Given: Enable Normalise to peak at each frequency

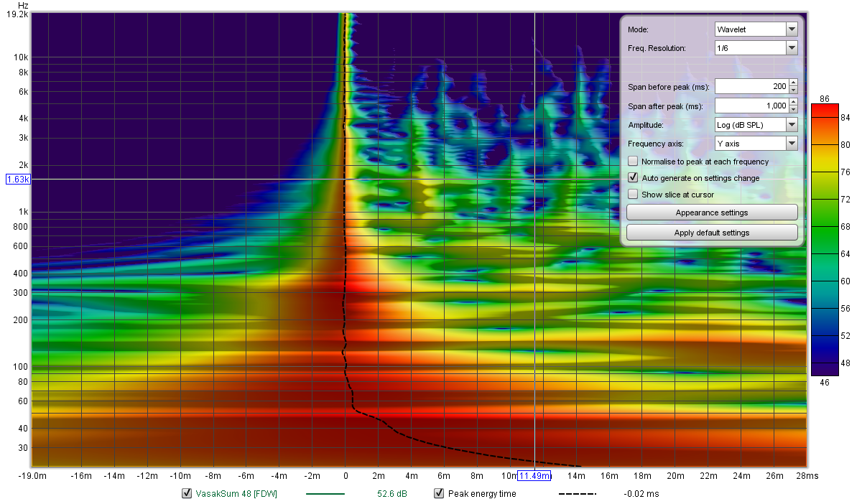Looking at the screenshot, I should tap(633, 162).
